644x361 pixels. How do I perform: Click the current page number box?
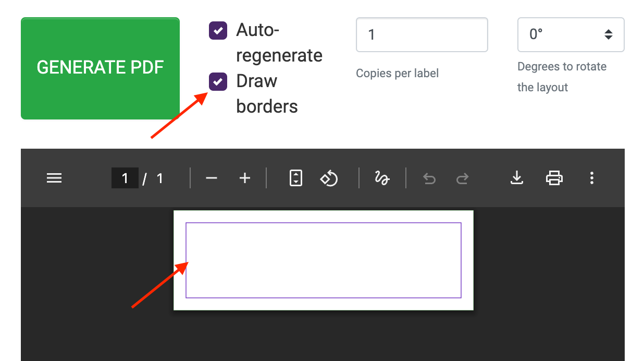(125, 178)
